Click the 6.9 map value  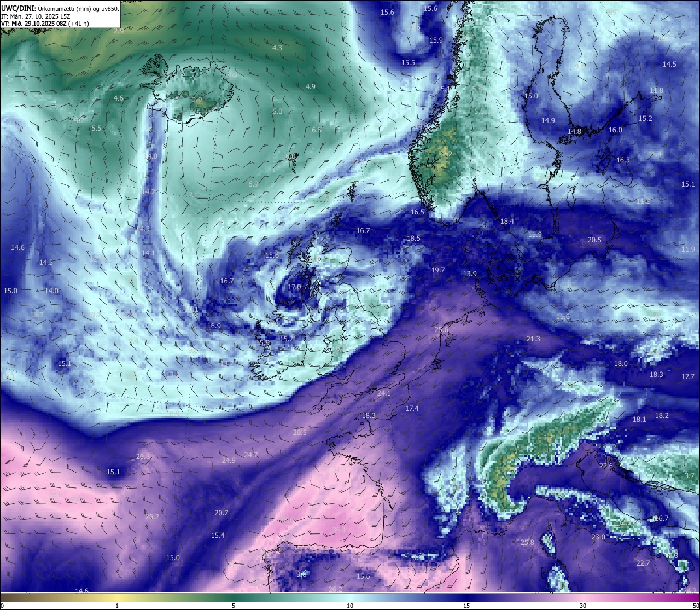tap(253, 184)
